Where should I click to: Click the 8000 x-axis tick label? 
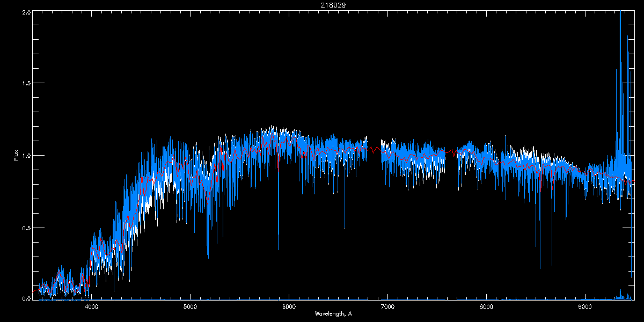tap(486, 306)
